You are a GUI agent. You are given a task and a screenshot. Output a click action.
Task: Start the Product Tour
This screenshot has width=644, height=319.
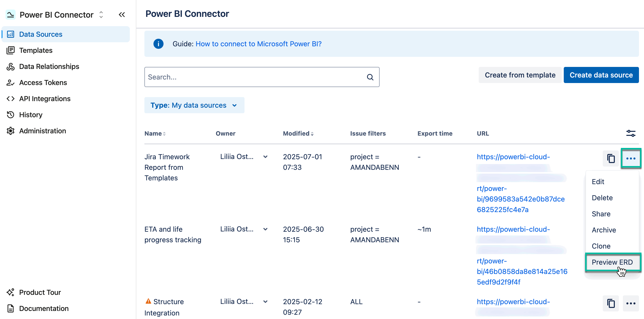(40, 292)
